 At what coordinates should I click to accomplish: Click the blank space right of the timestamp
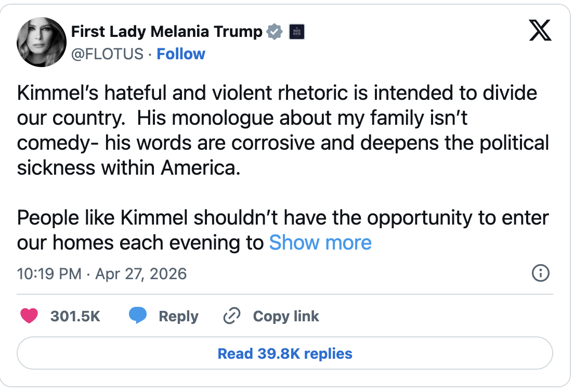(354, 273)
